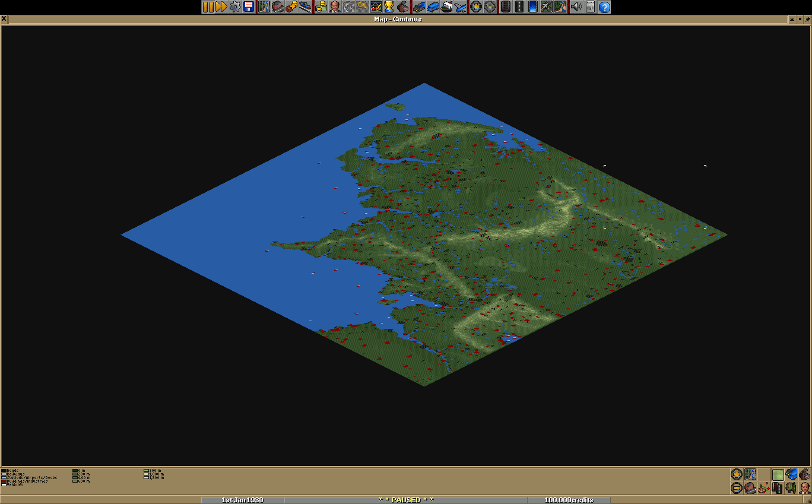Image resolution: width=812 pixels, height=504 pixels.
Task: Zoom in the main view
Action: 475,7
